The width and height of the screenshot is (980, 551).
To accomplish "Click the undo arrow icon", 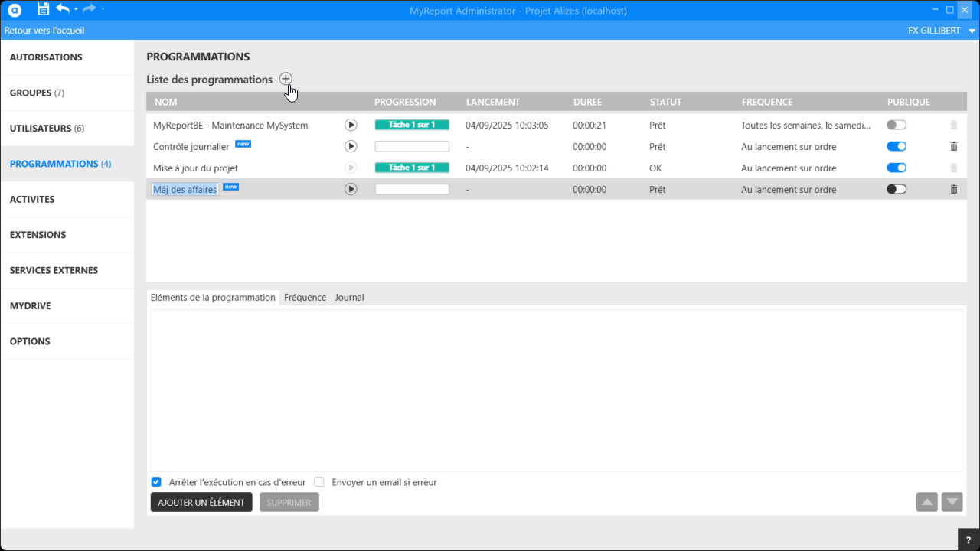I will tap(63, 9).
